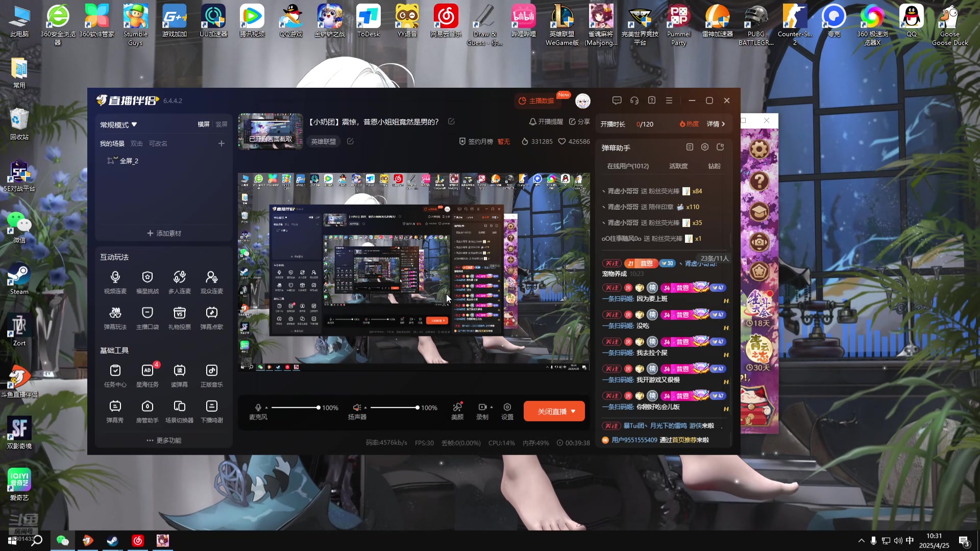Open 正版音乐 licensed music

coord(212,375)
